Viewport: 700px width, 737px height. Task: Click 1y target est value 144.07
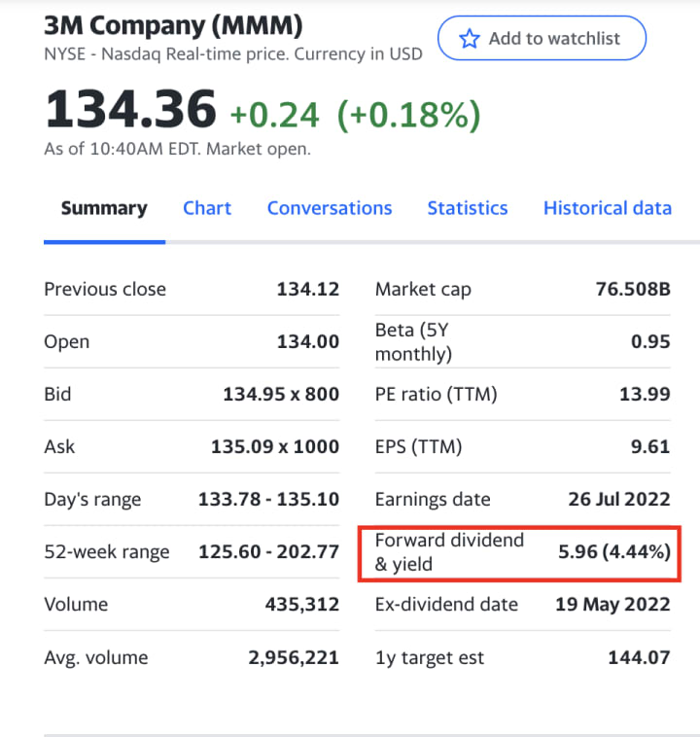[639, 657]
